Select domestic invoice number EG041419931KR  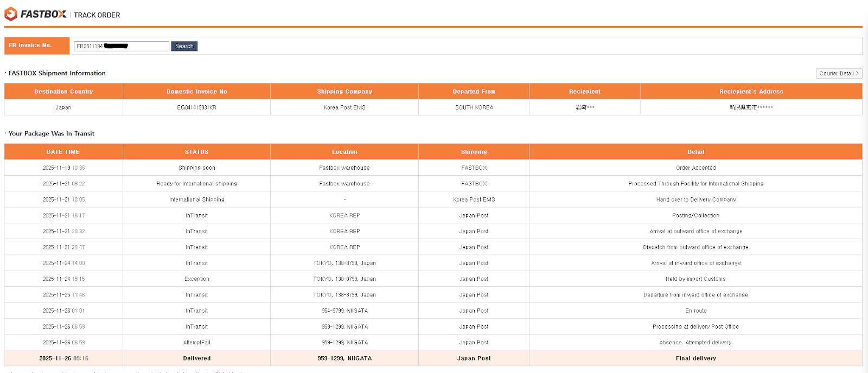(x=196, y=107)
